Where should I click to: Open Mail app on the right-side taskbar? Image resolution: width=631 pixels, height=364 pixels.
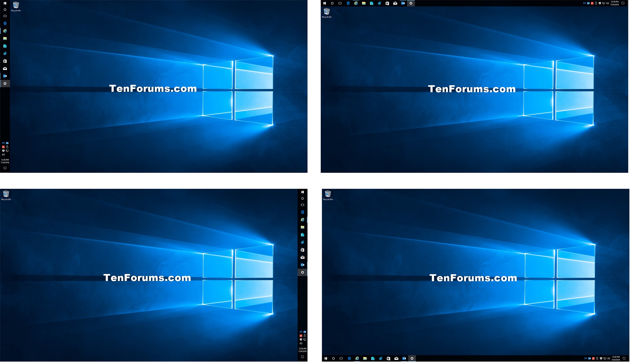(302, 257)
